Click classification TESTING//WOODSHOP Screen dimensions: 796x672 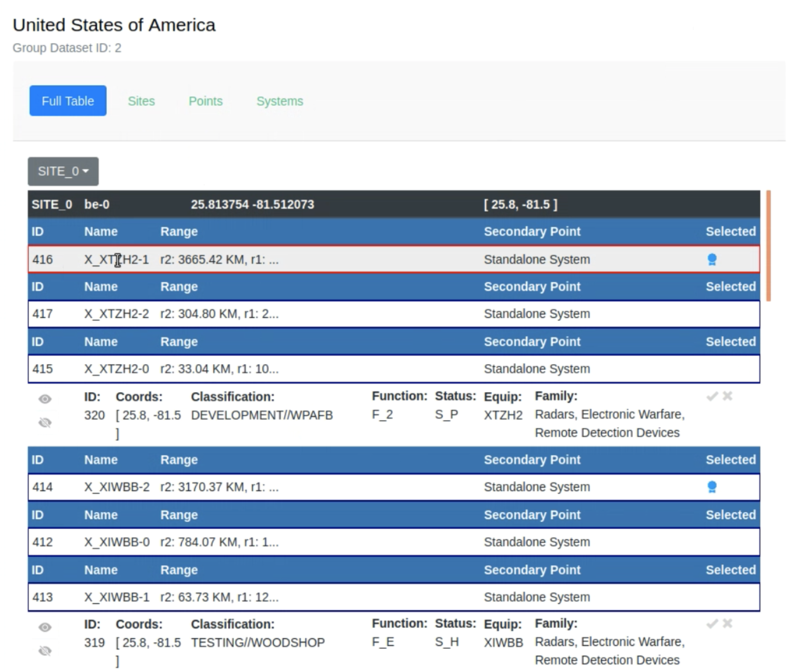(x=258, y=643)
